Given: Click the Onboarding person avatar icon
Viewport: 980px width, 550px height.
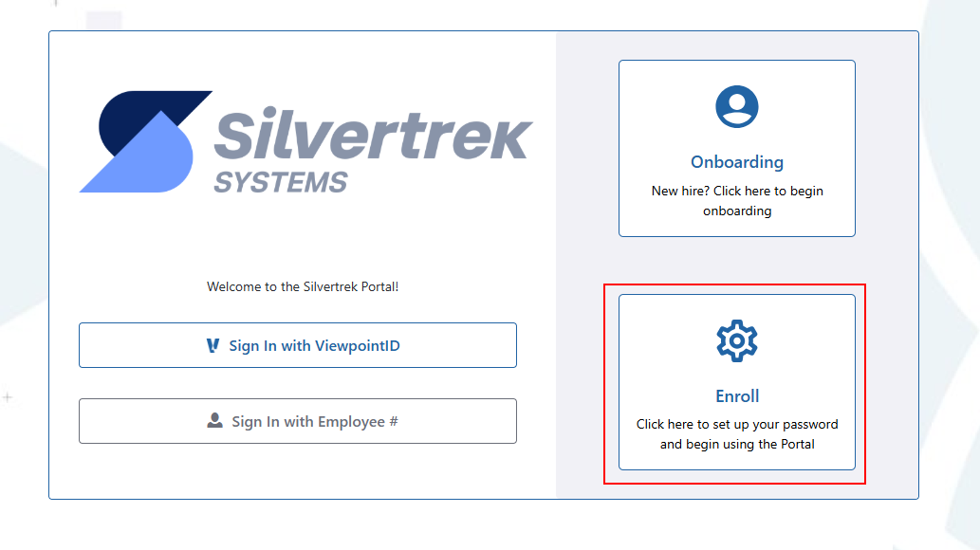Looking at the screenshot, I should 737,107.
